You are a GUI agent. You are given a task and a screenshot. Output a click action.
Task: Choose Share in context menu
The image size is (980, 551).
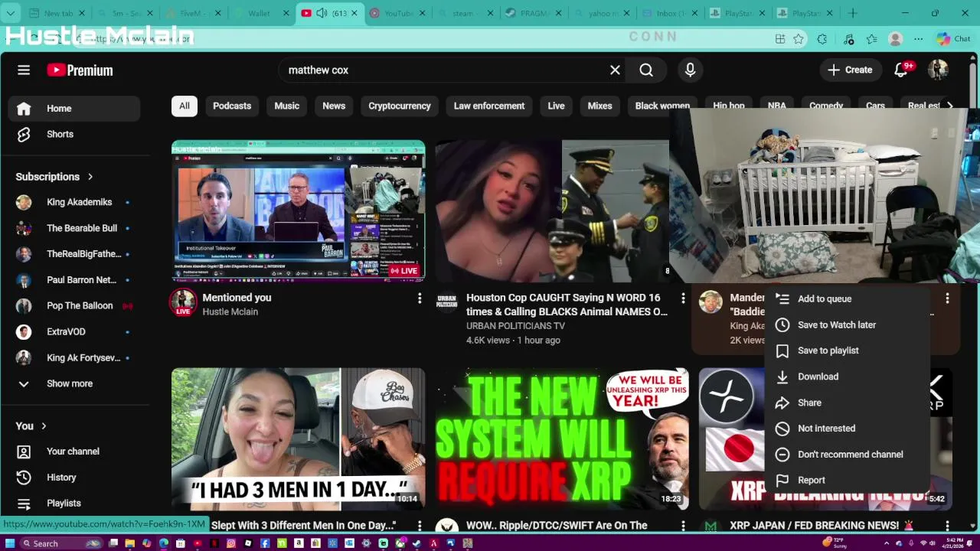tap(847, 403)
